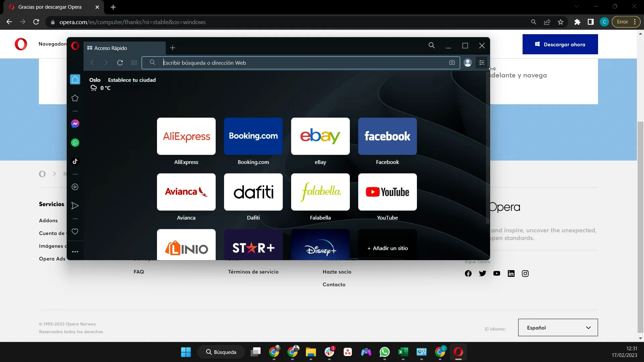This screenshot has width=644, height=362.
Task: Open the Booking.com speed dial tile
Action: [253, 136]
